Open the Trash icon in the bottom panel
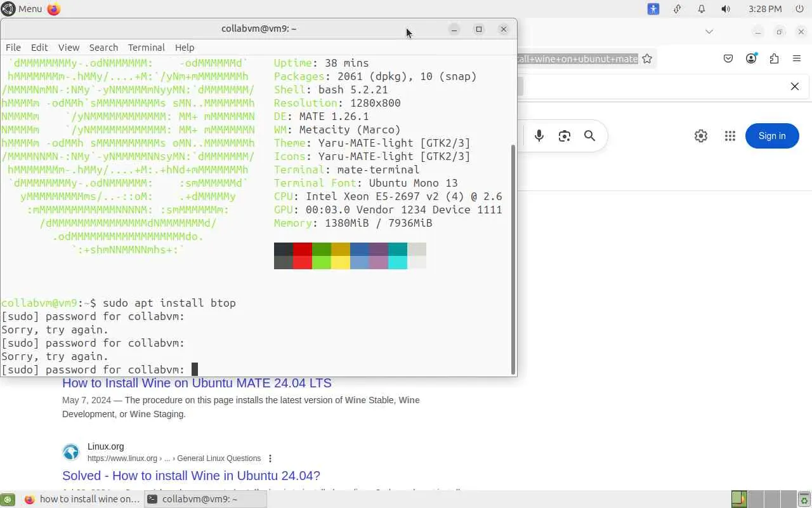Viewport: 812px width, 508px height. point(804,499)
